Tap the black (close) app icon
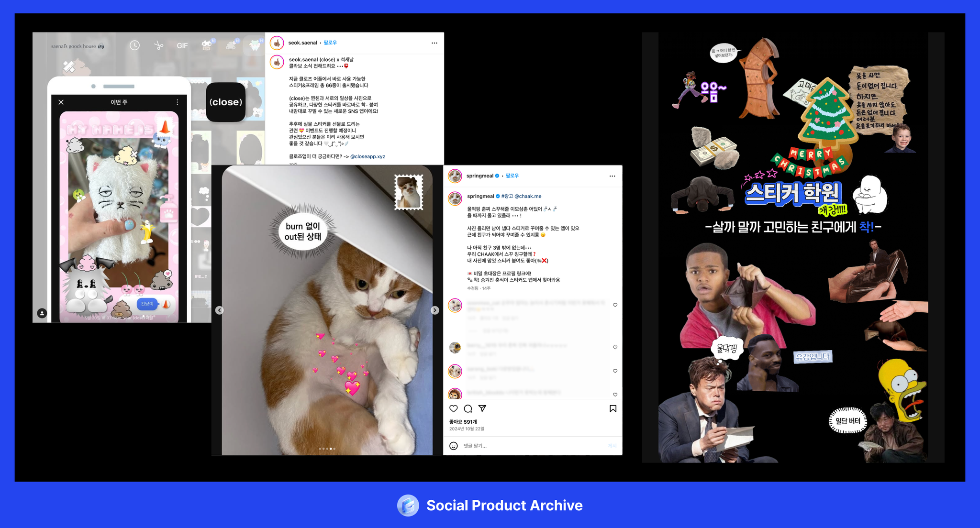Screen dimensions: 980x528 click(225, 102)
